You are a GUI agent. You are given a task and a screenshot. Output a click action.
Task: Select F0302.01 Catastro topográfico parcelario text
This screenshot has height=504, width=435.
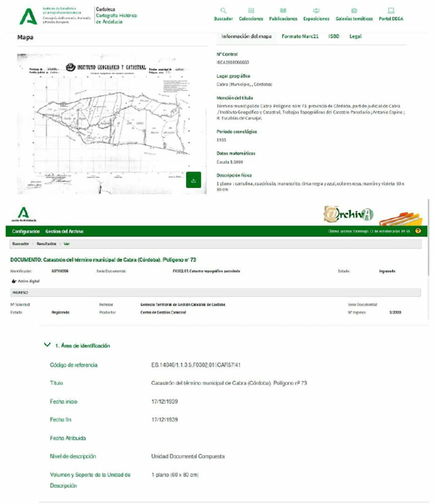click(x=206, y=271)
